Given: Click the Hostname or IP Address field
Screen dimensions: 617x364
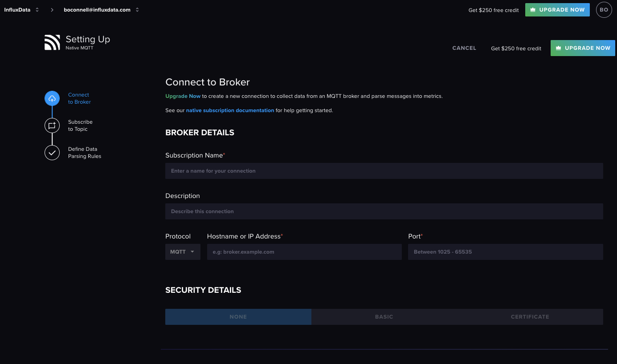Looking at the screenshot, I should coord(304,251).
